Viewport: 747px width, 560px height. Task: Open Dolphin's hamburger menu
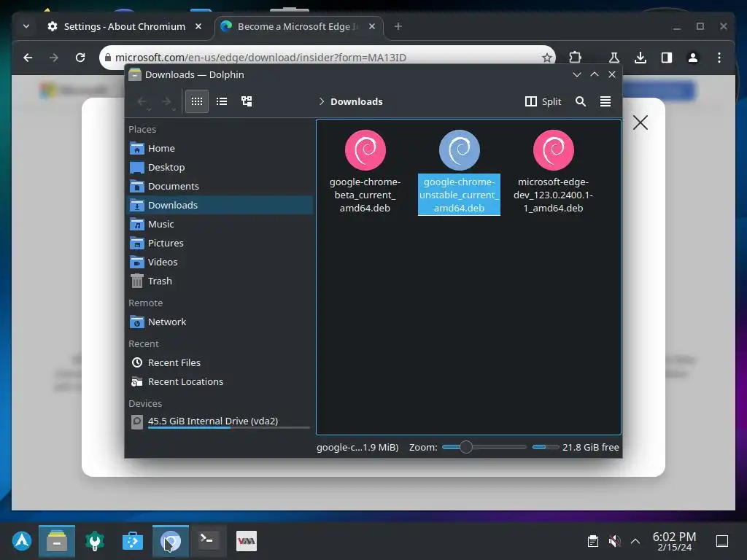coord(605,101)
